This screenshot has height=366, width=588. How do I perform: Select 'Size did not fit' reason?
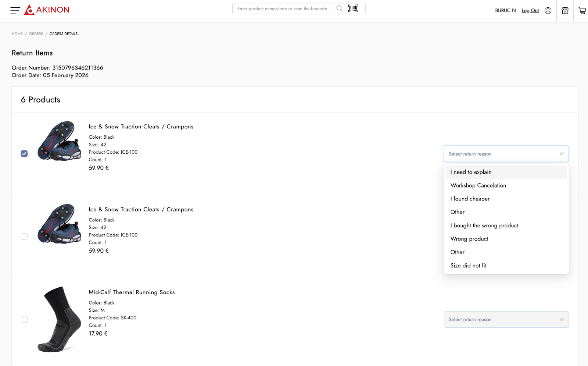pyautogui.click(x=469, y=266)
